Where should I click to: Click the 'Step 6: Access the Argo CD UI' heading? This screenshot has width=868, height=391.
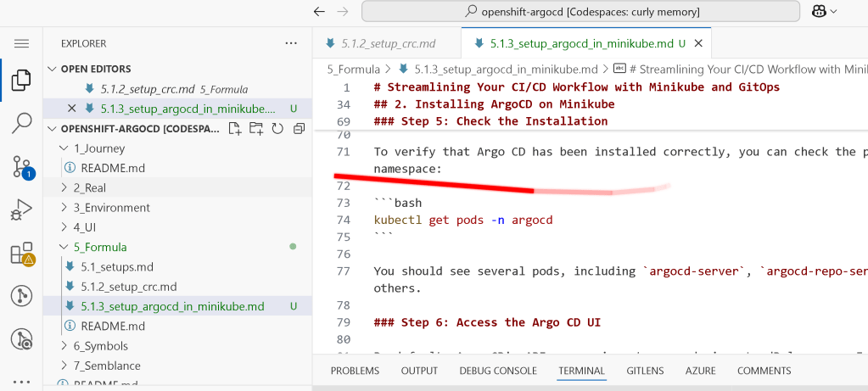[487, 322]
